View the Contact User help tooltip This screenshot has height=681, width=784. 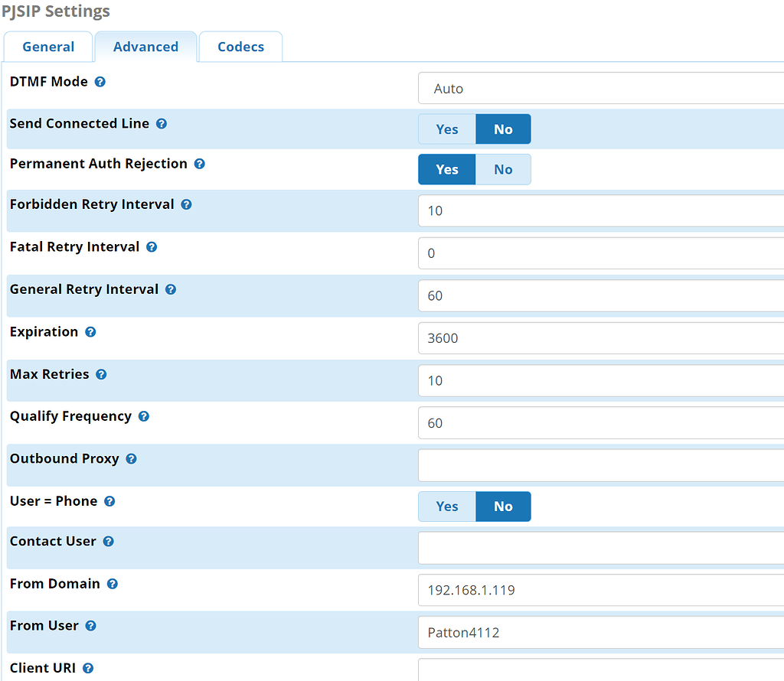coord(109,541)
